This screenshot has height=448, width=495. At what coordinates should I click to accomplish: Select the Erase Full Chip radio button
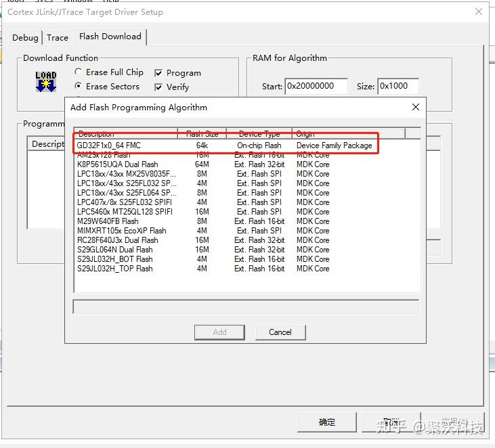[78, 72]
